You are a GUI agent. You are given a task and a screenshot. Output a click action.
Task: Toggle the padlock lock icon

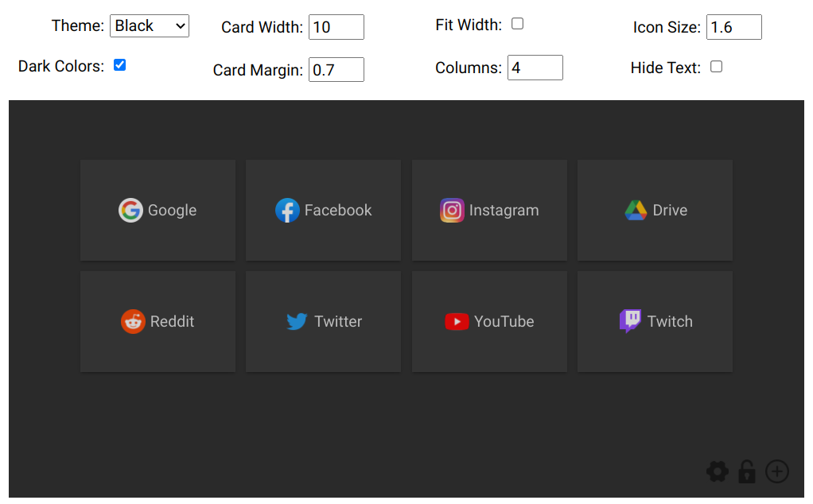coord(747,471)
